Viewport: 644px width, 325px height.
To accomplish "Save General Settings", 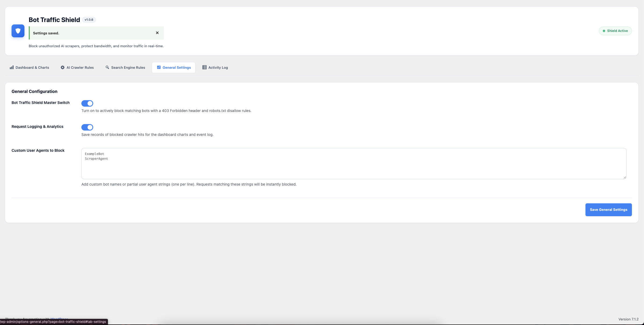I will pos(609,210).
